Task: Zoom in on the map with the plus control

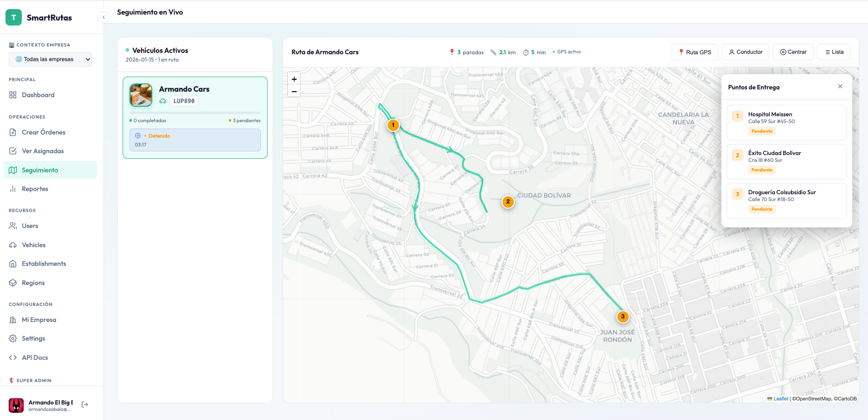Action: coord(294,79)
